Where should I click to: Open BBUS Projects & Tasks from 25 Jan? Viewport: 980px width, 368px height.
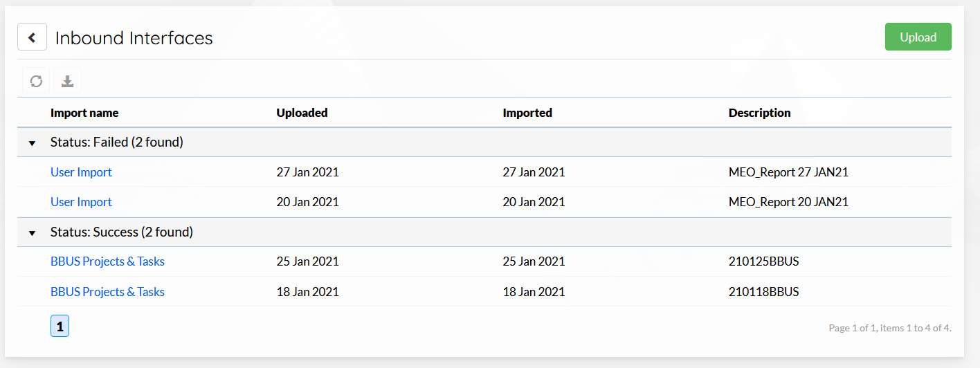[107, 261]
